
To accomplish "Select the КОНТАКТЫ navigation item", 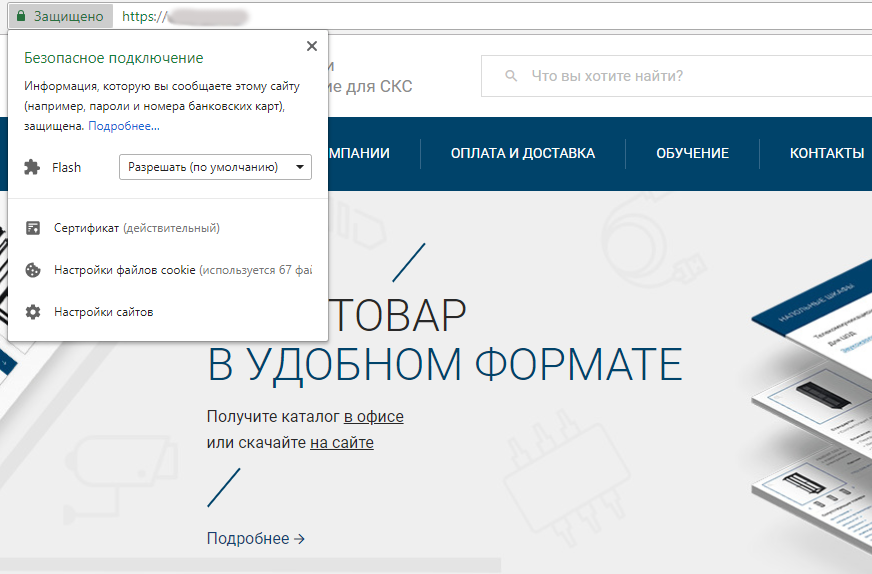I will [826, 153].
